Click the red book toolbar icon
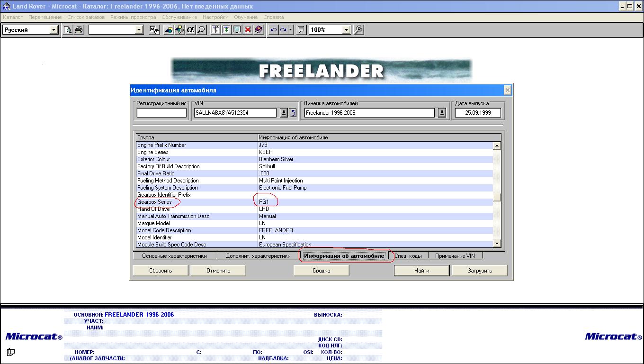This screenshot has width=644, height=364. tap(259, 30)
